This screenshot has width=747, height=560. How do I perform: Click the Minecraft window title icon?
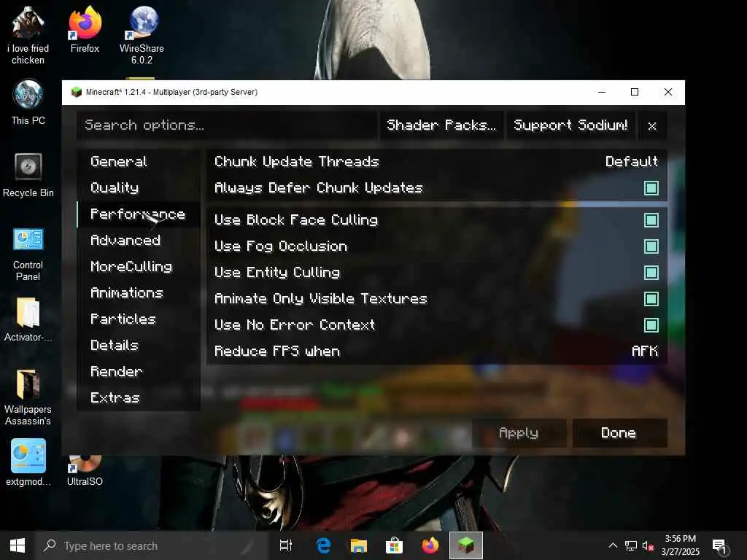tap(76, 92)
